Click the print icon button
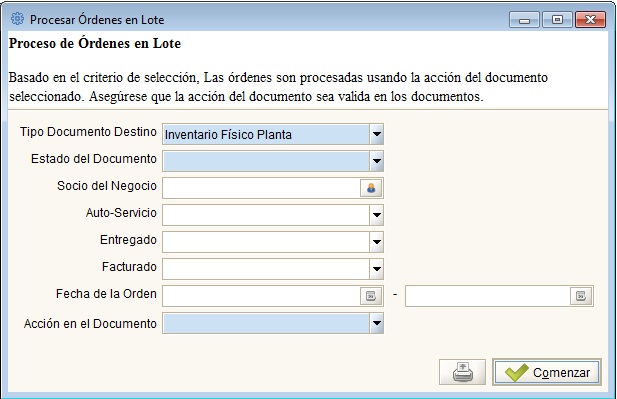617x399 pixels. [462, 372]
